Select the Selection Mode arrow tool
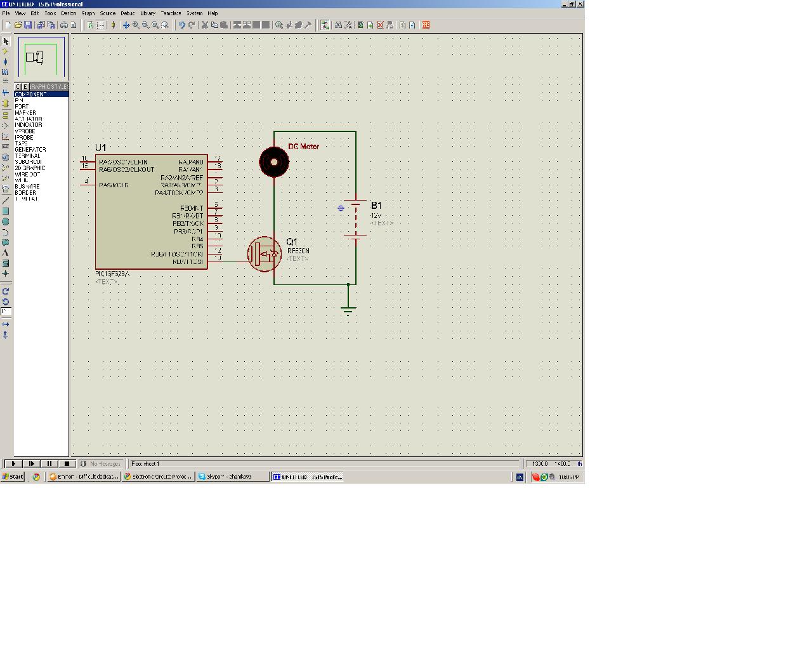This screenshot has width=812, height=650. point(6,41)
